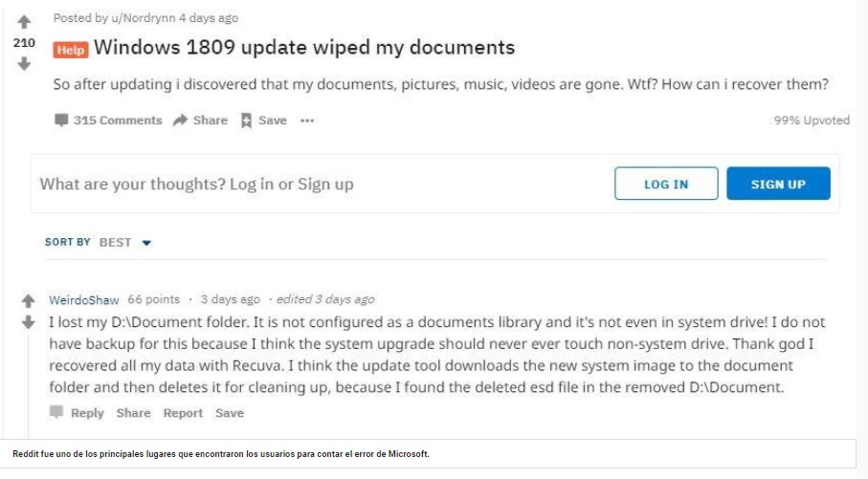868x479 pixels.
Task: Open the three-dot more options menu
Action: [x=307, y=120]
